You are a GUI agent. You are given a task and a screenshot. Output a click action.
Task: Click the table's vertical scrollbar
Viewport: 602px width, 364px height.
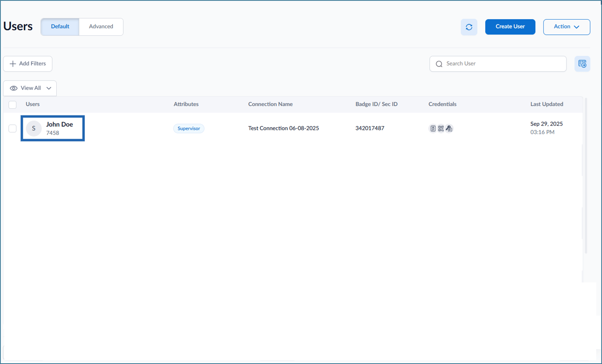pos(586,176)
